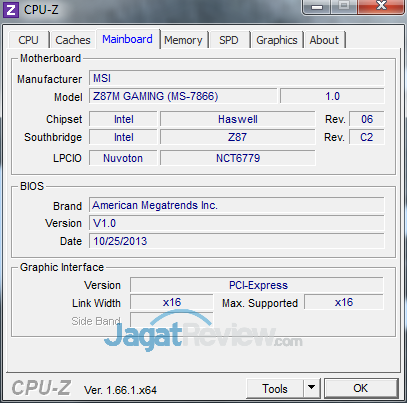Screen dimensions: 407x403
Task: Click the CPU-Z logo at bottom left
Action: click(x=41, y=388)
